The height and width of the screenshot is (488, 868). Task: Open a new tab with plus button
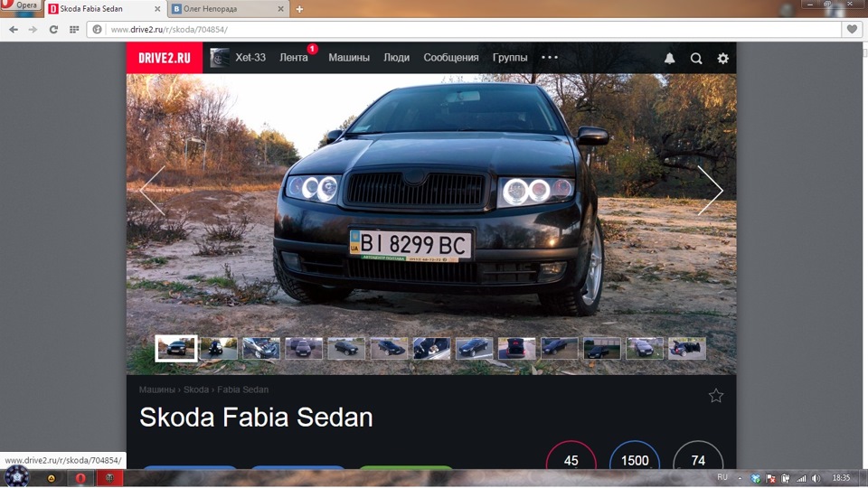coord(299,9)
